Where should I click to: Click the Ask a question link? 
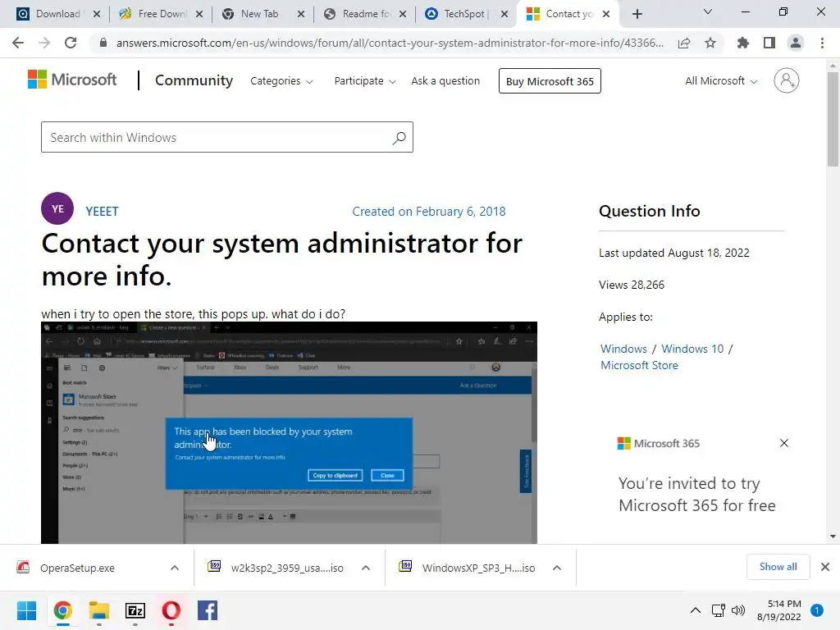(x=445, y=81)
